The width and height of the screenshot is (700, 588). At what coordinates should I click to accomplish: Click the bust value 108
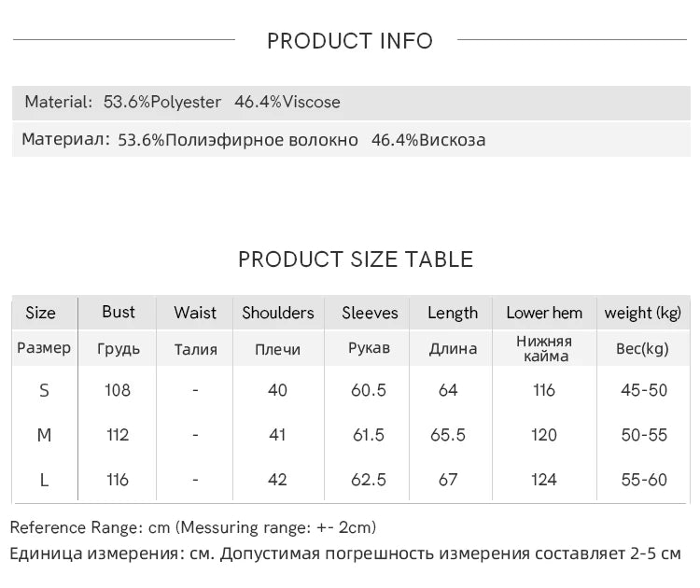[x=118, y=390]
